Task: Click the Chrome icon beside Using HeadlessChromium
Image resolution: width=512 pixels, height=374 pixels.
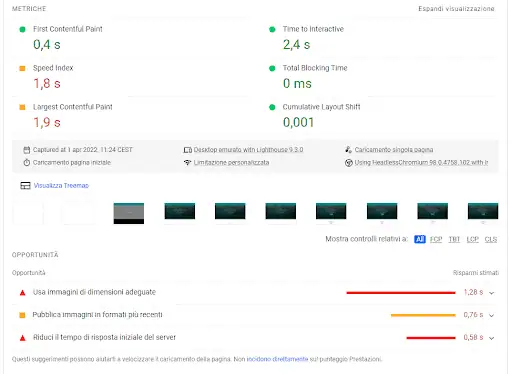Action: pyautogui.click(x=349, y=163)
